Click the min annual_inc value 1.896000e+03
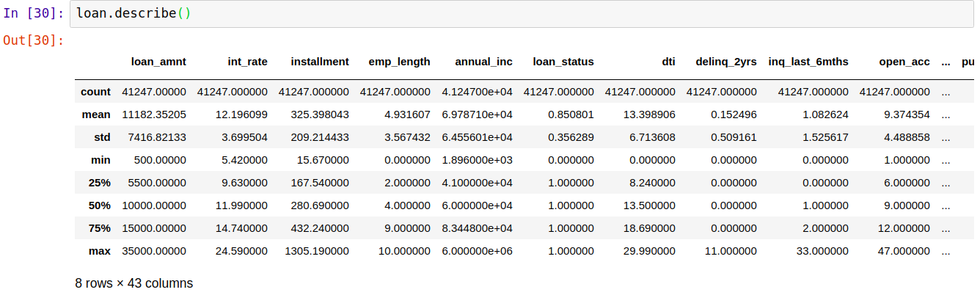 click(477, 160)
